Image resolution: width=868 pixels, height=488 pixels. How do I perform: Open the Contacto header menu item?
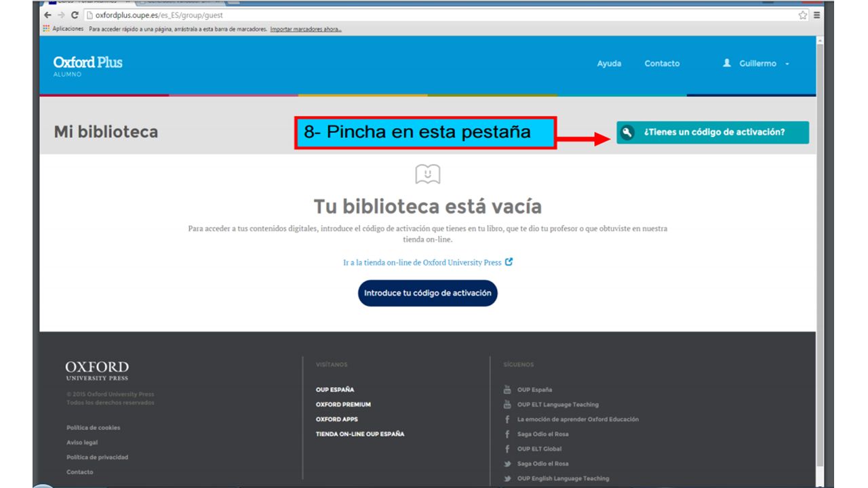tap(662, 63)
